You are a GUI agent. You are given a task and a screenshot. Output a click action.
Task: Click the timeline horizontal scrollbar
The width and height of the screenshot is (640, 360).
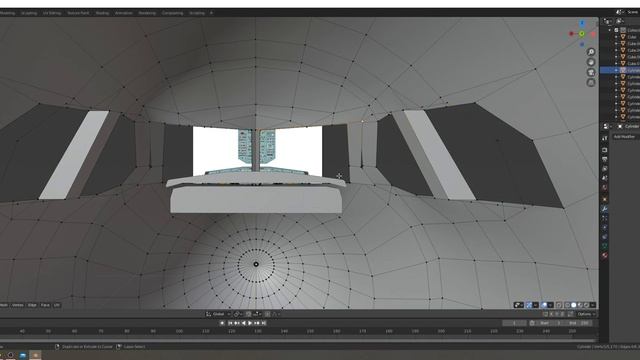click(298, 340)
